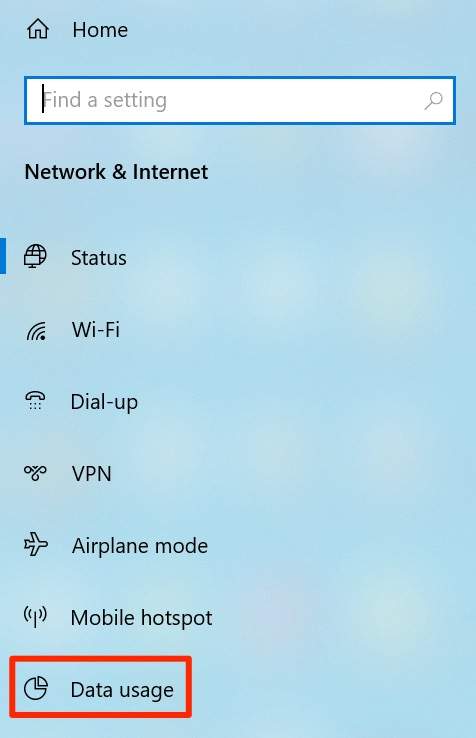Click the Network & Internet heading

116,172
